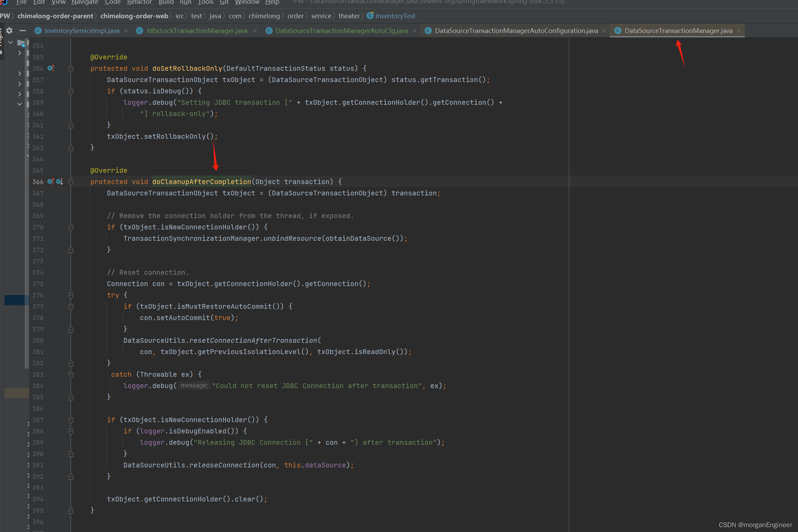Click the @Override annotation on line 365

(x=109, y=170)
